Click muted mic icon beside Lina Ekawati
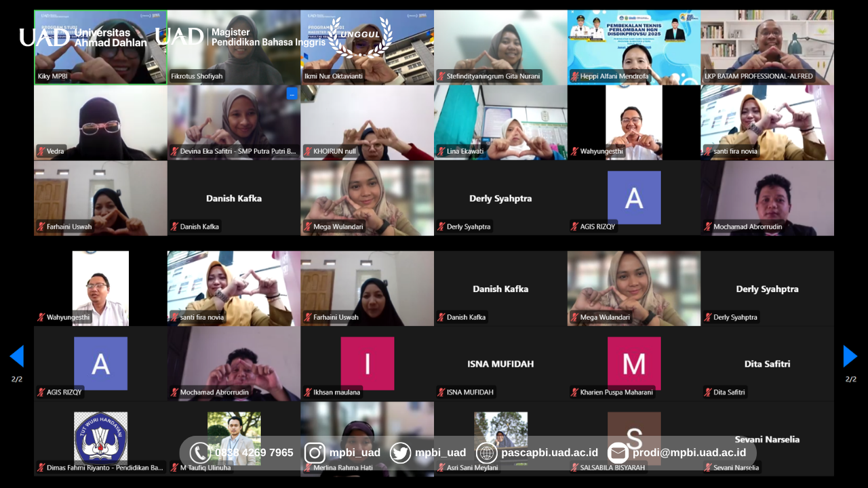This screenshot has width=868, height=488. [441, 151]
